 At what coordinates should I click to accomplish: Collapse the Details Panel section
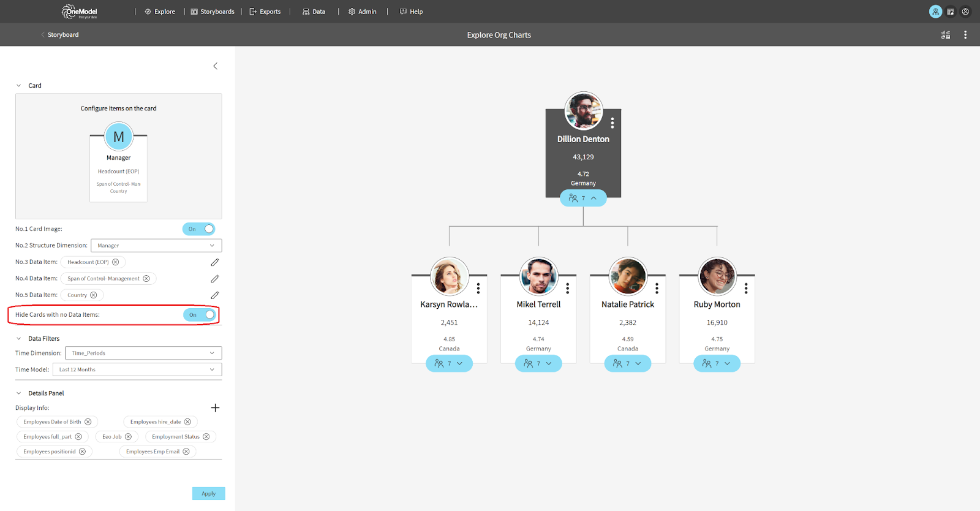(18, 393)
